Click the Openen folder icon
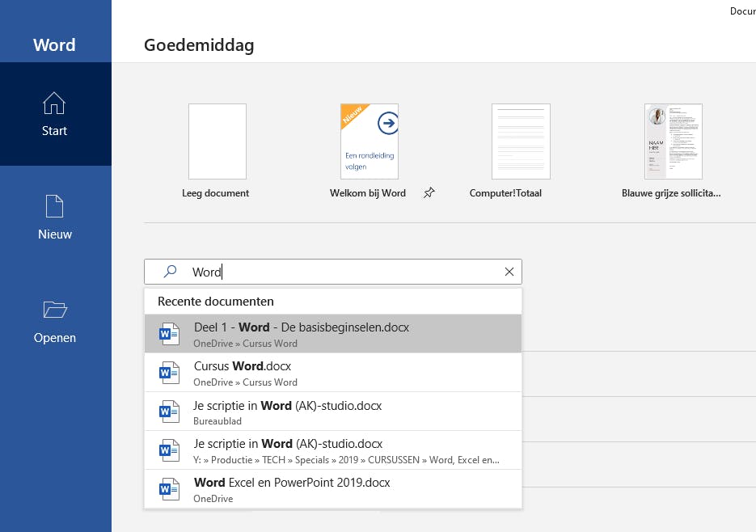Image resolution: width=756 pixels, height=532 pixels. (54, 310)
